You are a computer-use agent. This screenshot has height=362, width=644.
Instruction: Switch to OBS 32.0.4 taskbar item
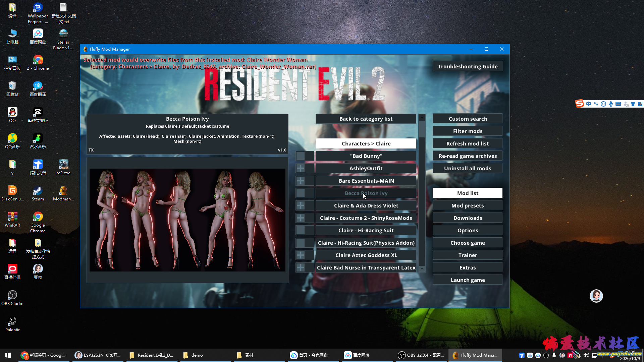point(421,355)
